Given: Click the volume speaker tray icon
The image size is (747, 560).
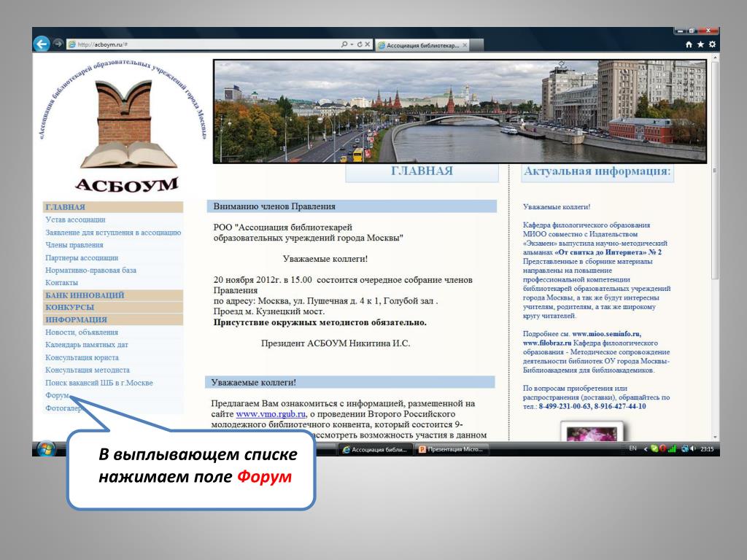Looking at the screenshot, I should [693, 448].
